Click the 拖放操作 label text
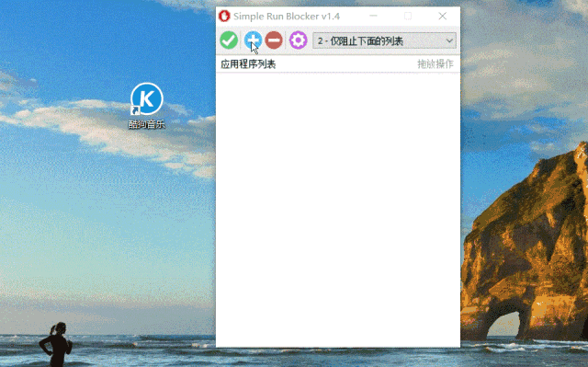Viewport: 588px width, 367px height. click(435, 64)
